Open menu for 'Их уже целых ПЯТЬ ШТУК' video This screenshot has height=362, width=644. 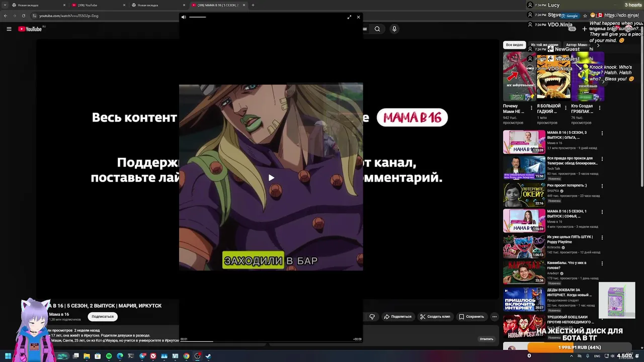[602, 237]
